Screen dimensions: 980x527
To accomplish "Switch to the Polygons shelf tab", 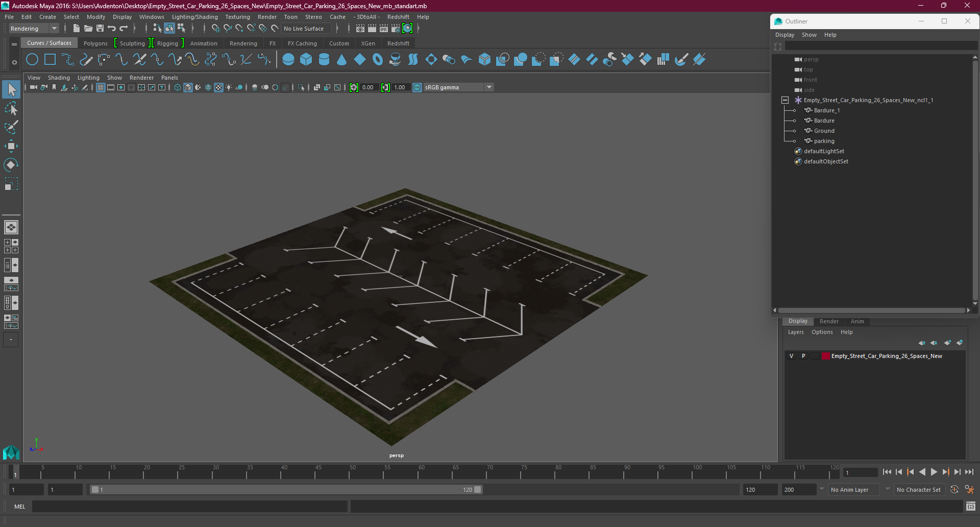I will [x=95, y=43].
